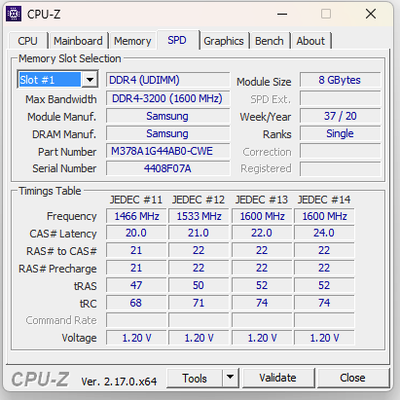
Task: Click the CPU-Z app icon in title bar
Action: [14, 14]
